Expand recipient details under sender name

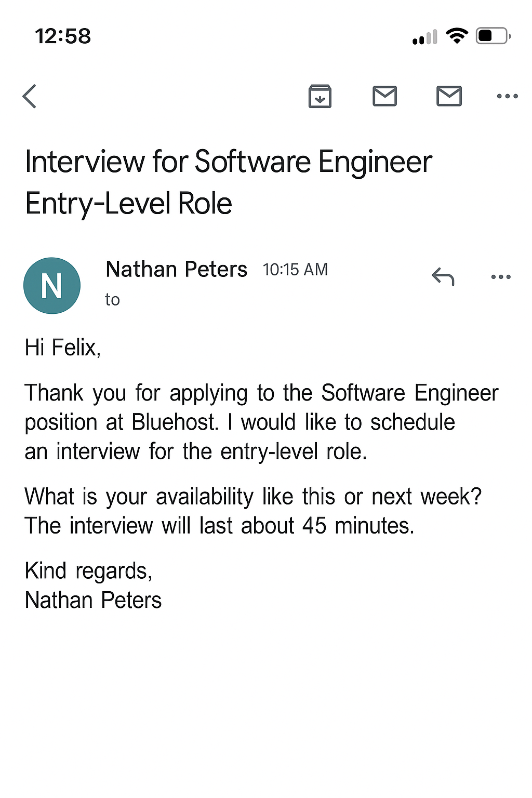pyautogui.click(x=113, y=300)
